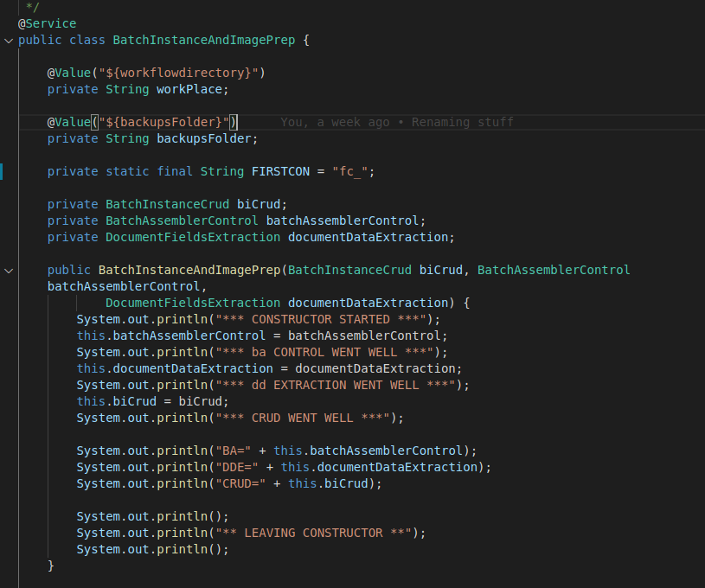
Task: Click the empty System.out.println() call
Action: [151, 516]
